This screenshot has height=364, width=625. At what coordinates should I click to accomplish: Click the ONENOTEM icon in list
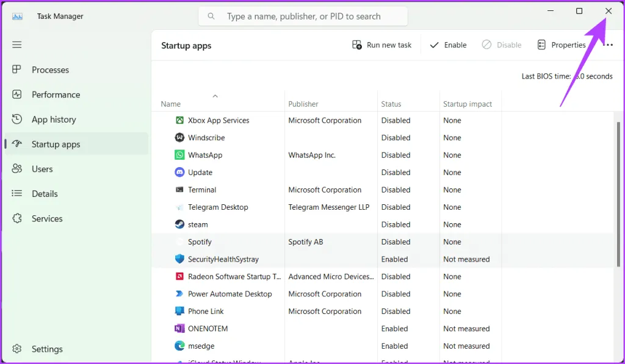click(x=179, y=329)
